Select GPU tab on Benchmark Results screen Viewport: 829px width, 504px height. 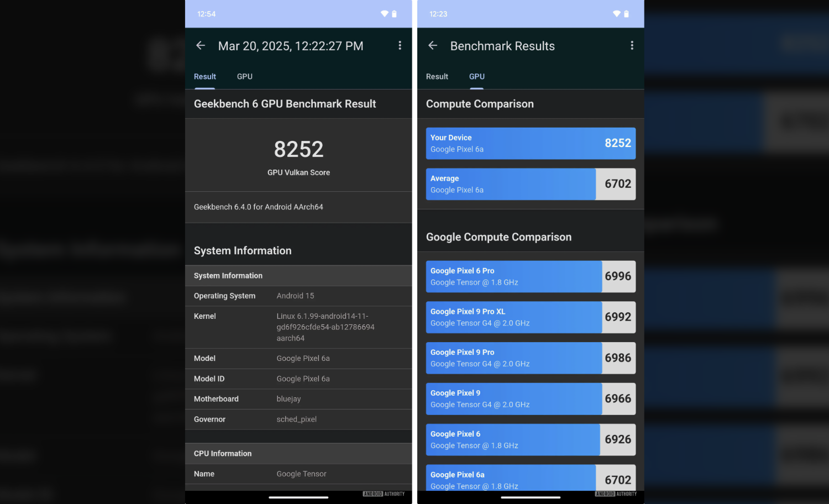tap(477, 77)
